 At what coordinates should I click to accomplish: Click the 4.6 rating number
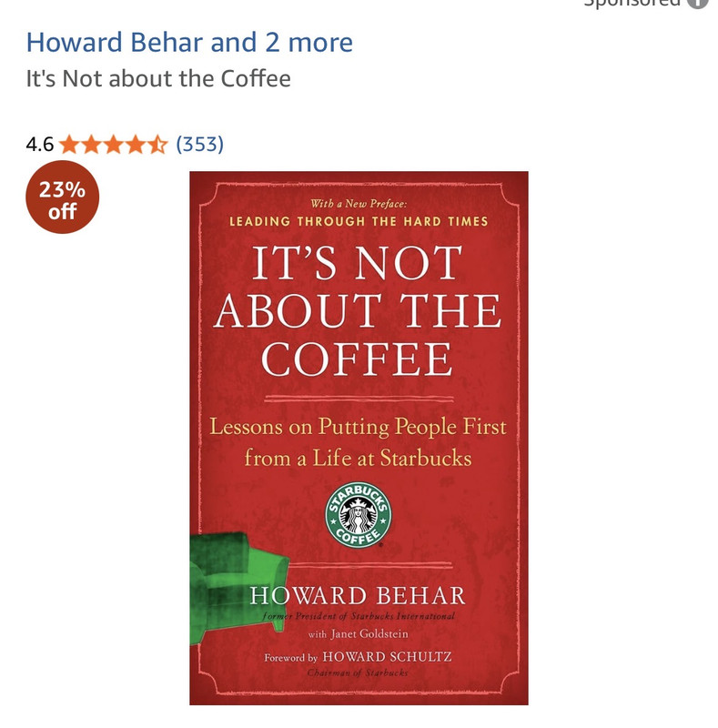coord(40,145)
